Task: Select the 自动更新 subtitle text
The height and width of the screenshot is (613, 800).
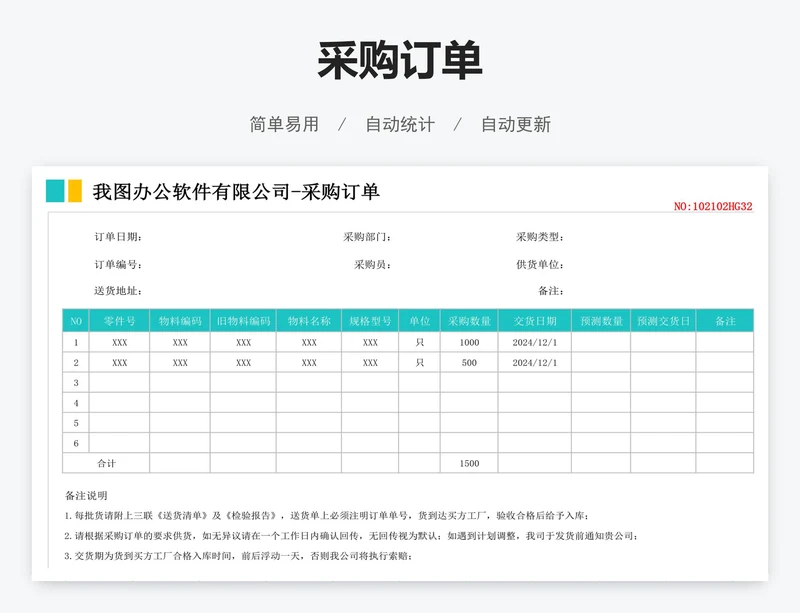Action: [x=516, y=124]
